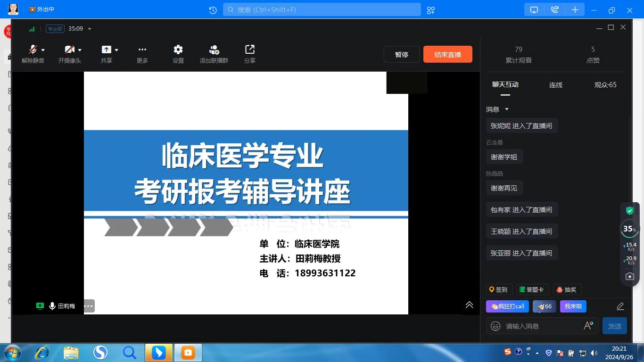Click the 更多 three-dots icon
Screen dimensions: 644x362
[142, 50]
